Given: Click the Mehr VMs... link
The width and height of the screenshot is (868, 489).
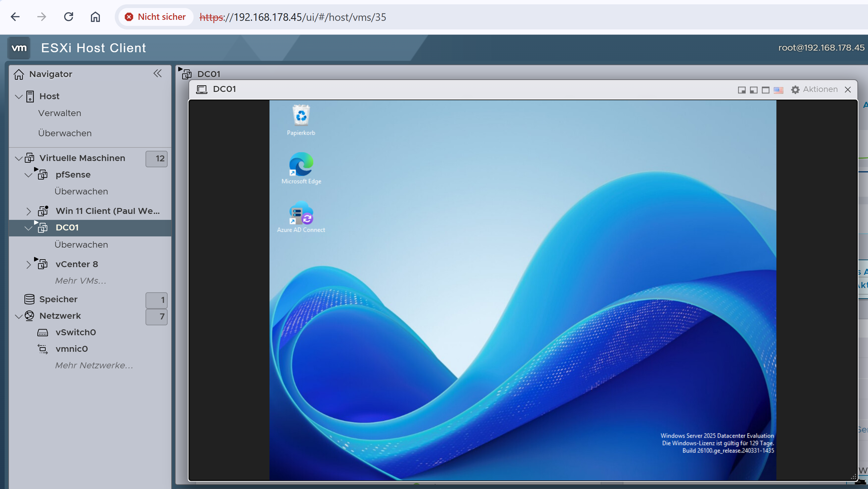Looking at the screenshot, I should tap(81, 281).
